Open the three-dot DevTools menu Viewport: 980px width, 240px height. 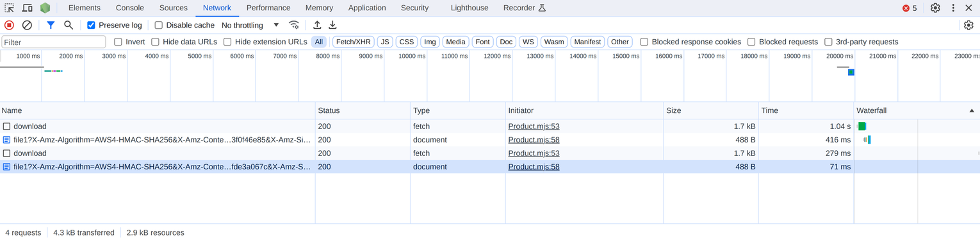pyautogui.click(x=953, y=8)
